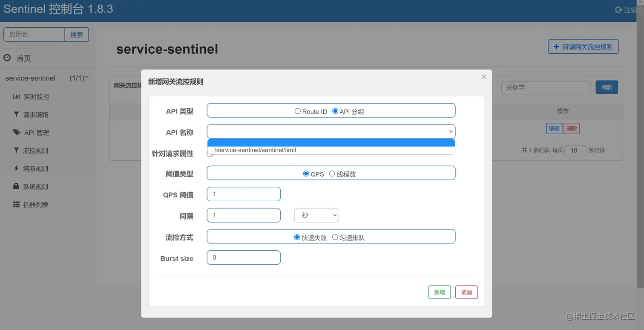This screenshot has height=330, width=644.
Task: Click the bar chart icon for 实时监控
Action: coord(17,96)
